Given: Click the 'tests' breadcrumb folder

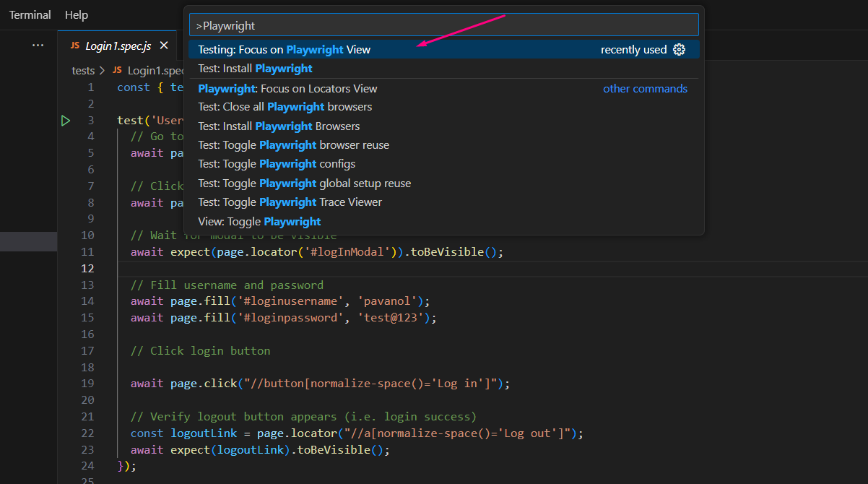Looking at the screenshot, I should [83, 70].
